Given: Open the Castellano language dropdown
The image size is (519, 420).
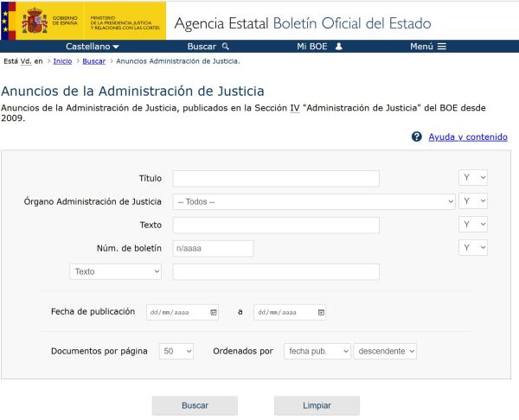Looking at the screenshot, I should coord(93,47).
